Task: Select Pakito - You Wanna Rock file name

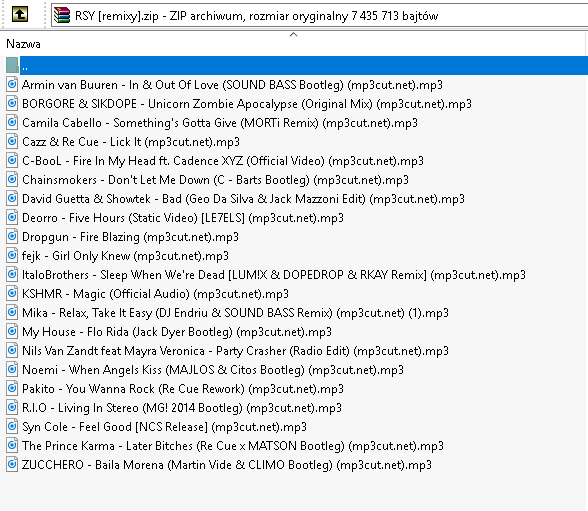Action: (183, 389)
